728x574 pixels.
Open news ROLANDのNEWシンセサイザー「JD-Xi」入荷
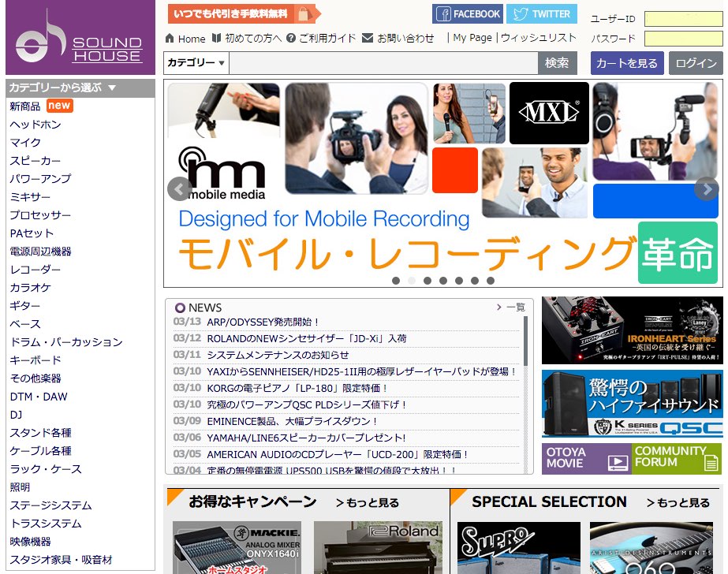pos(307,338)
